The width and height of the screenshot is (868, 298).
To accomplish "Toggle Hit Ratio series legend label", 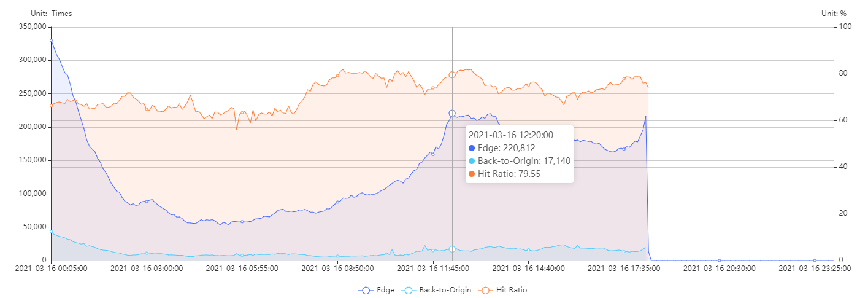I will [512, 290].
